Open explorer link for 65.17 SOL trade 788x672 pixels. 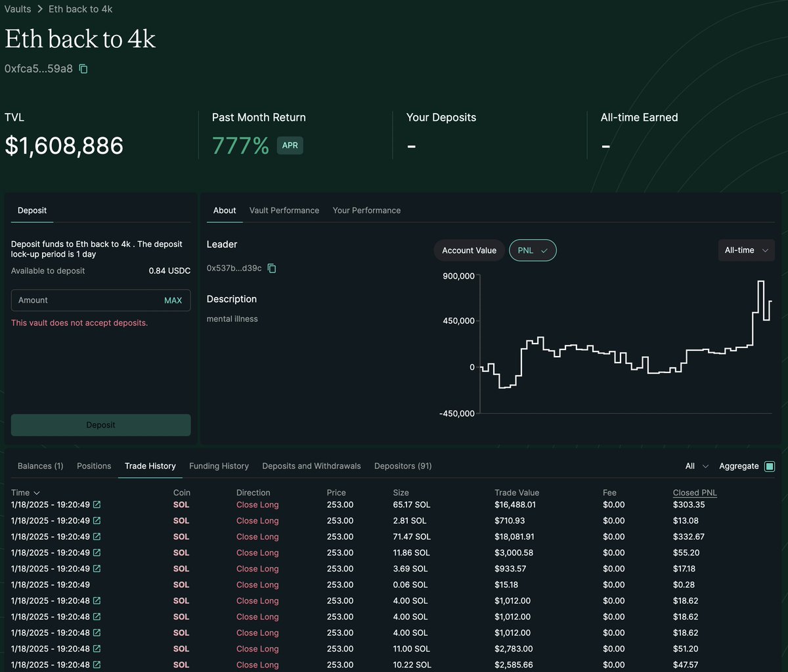click(97, 504)
